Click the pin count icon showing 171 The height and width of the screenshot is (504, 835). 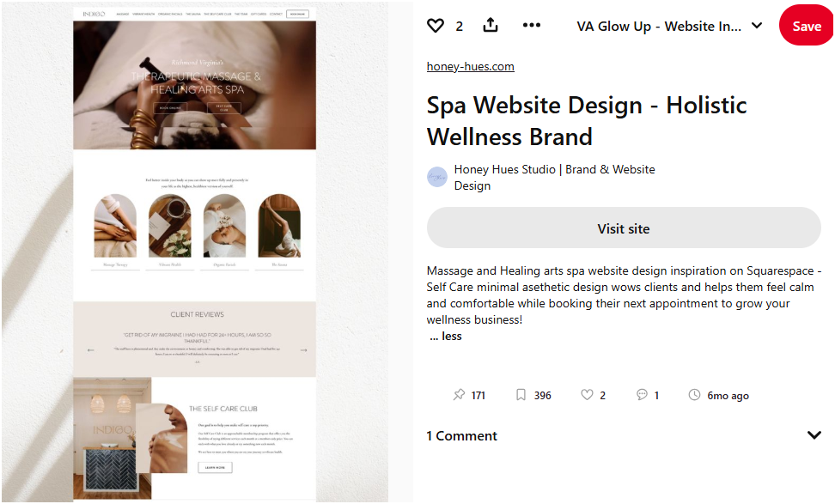pyautogui.click(x=459, y=395)
